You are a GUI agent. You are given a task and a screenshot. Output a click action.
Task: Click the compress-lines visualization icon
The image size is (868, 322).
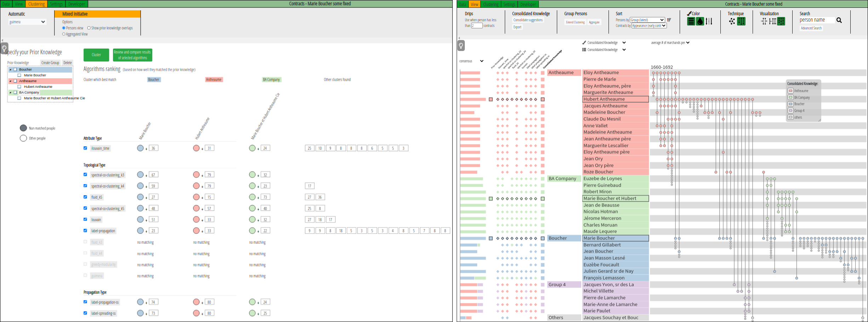(x=764, y=22)
